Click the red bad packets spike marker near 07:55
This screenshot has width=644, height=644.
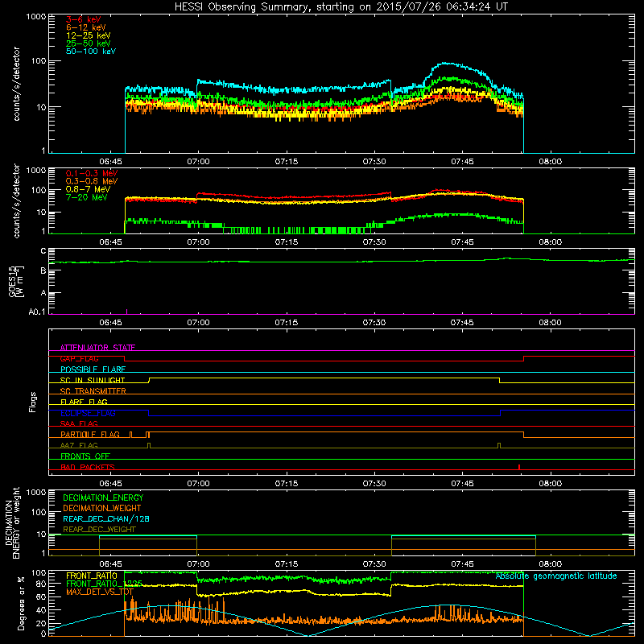click(x=519, y=467)
